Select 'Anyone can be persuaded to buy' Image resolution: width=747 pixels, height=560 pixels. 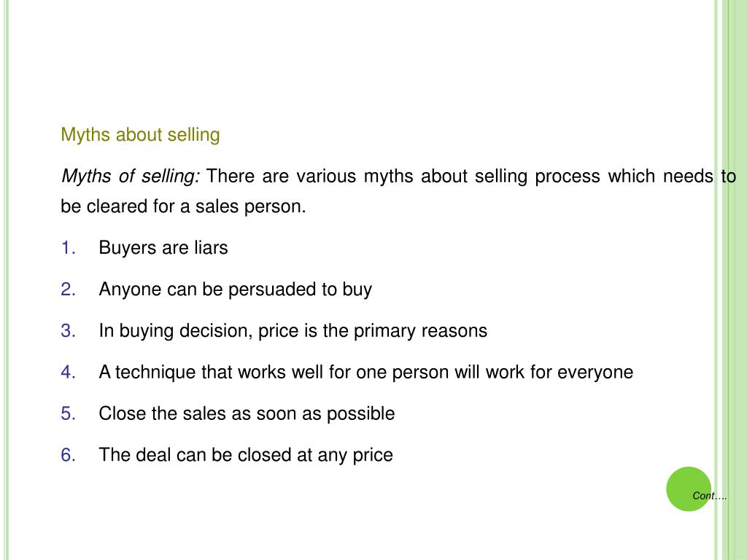point(236,289)
